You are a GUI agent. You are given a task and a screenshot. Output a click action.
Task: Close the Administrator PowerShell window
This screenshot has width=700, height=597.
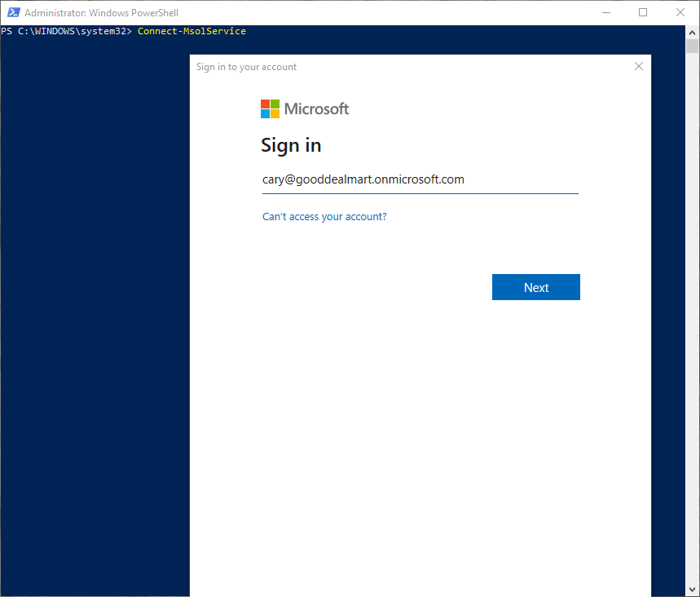(x=680, y=12)
